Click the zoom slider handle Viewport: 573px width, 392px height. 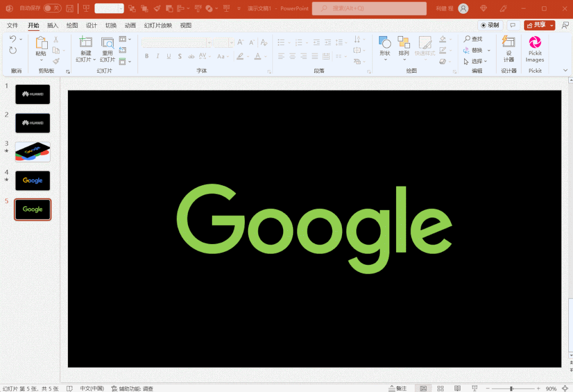[x=511, y=388]
